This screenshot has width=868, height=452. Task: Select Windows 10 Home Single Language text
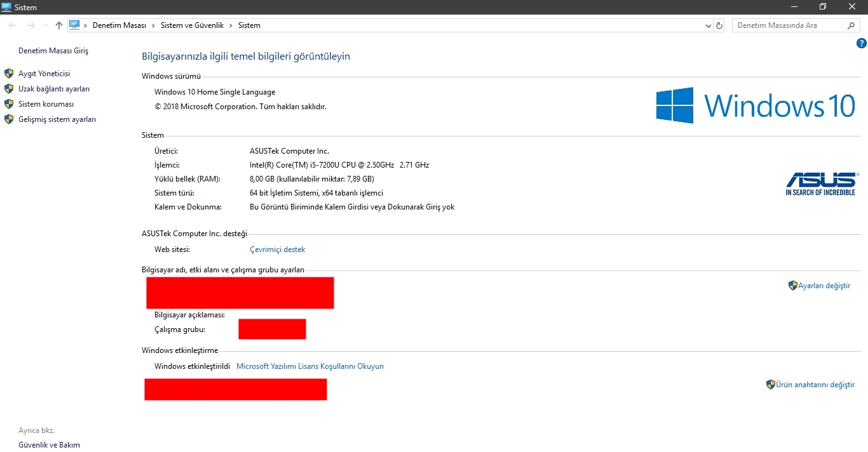click(x=215, y=92)
